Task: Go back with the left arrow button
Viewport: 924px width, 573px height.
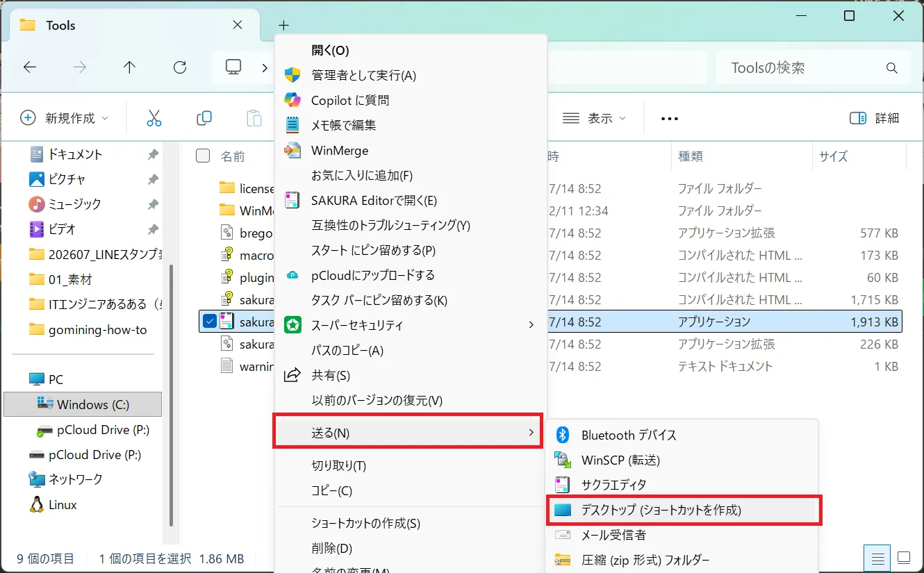Action: tap(29, 67)
